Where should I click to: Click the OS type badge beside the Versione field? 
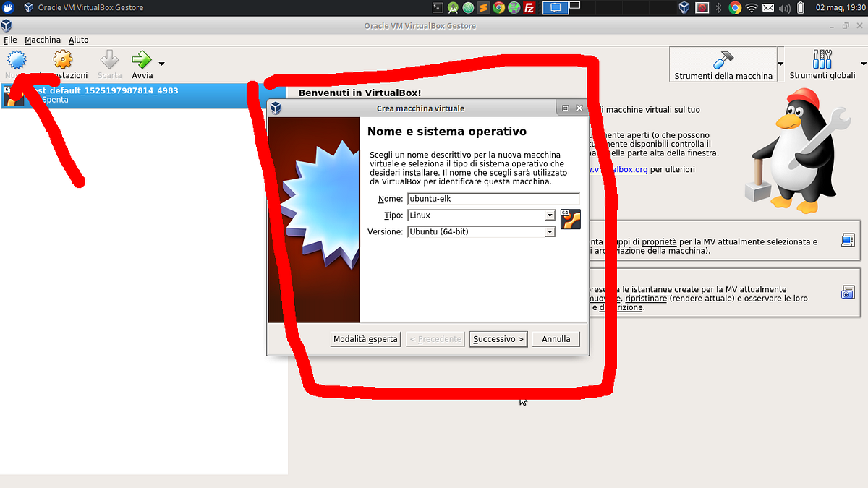571,218
